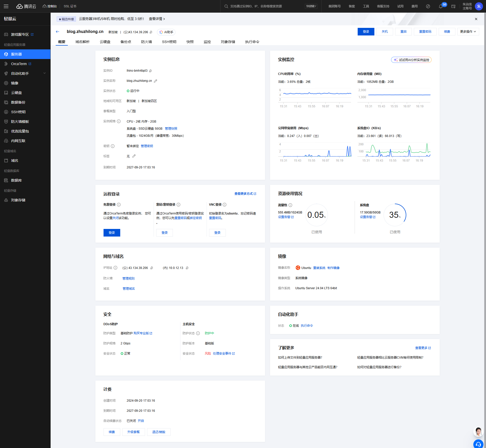Show info tooltip for 实例规格
Screen dimensions: 486x448
tap(119, 121)
